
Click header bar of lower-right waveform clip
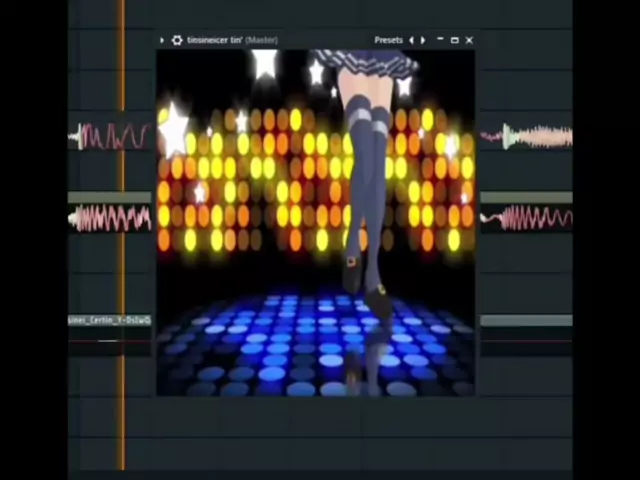528,198
